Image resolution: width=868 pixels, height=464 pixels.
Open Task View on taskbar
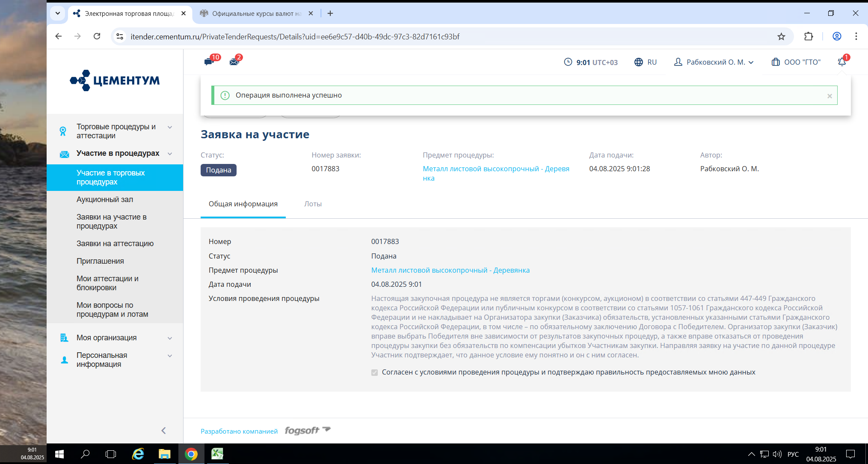pyautogui.click(x=111, y=454)
